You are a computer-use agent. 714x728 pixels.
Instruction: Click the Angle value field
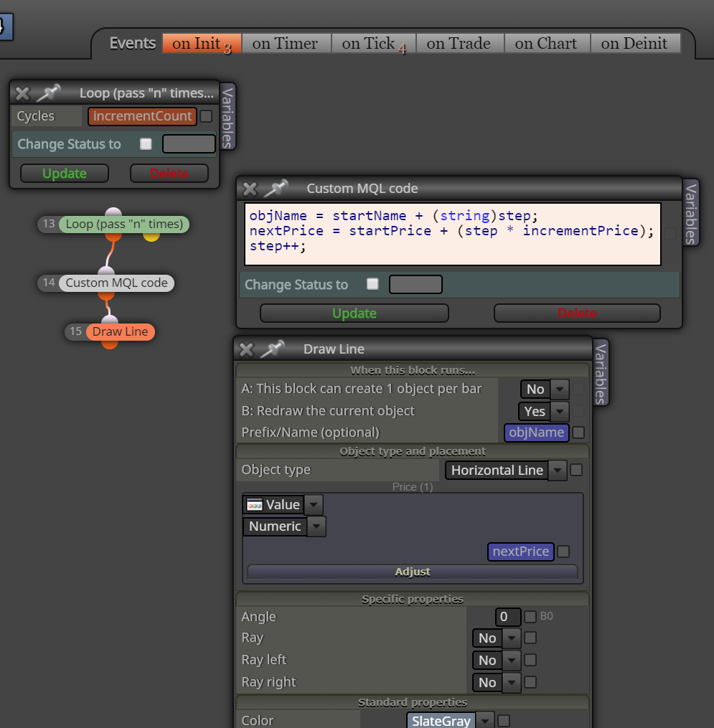pyautogui.click(x=508, y=617)
